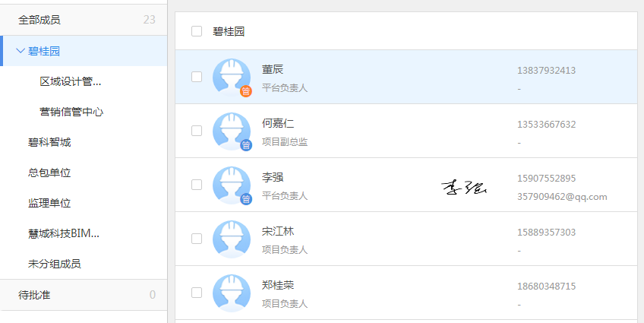Click 李强's handwritten signature image
The height and width of the screenshot is (323, 644).
pyautogui.click(x=464, y=188)
